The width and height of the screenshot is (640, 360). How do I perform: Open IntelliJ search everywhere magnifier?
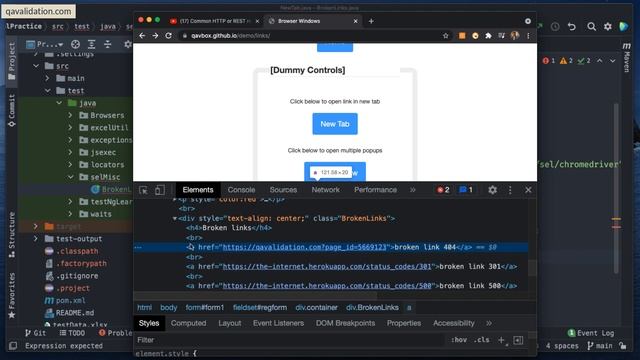[x=591, y=27]
